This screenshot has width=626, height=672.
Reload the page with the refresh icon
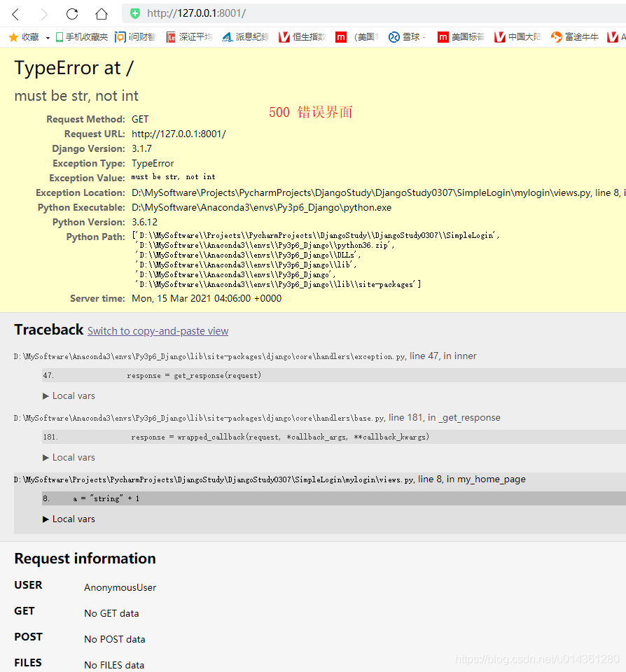tap(72, 14)
